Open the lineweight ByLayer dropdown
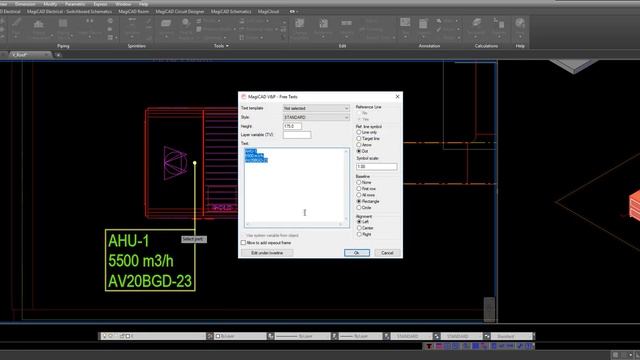This screenshot has width=640, height=360. (360, 336)
